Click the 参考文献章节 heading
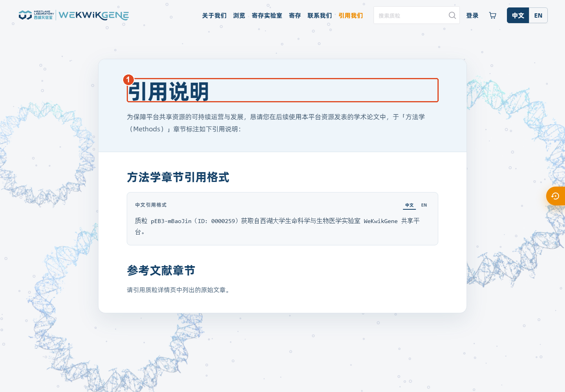Viewport: 565px width, 392px height. [161, 270]
